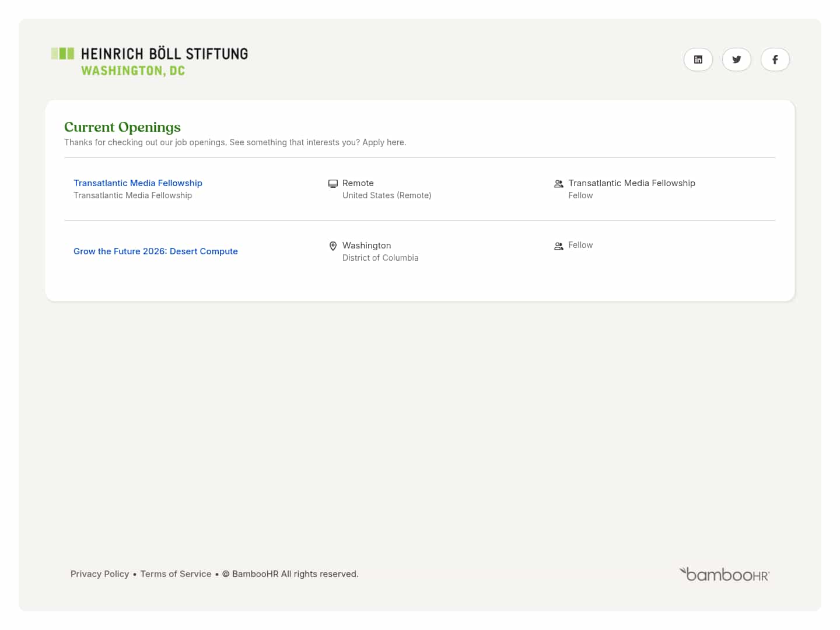Image resolution: width=840 pixels, height=630 pixels.
Task: Click the Remote location label
Action: (358, 183)
